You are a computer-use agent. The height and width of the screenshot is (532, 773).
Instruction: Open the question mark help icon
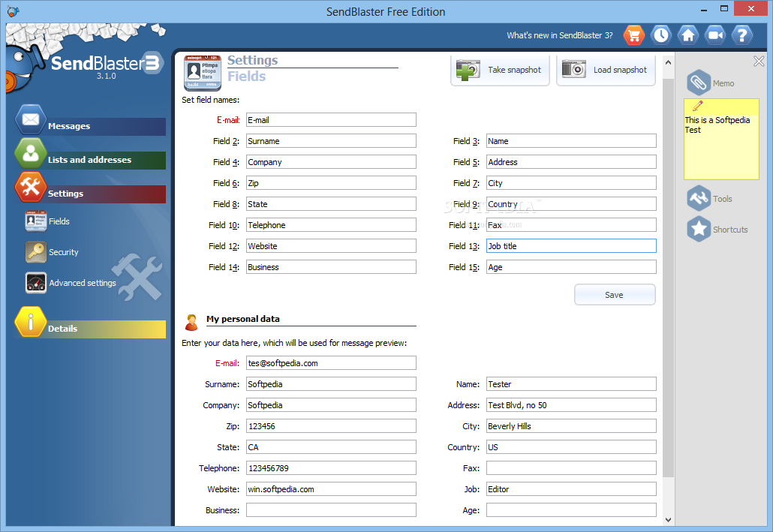[742, 35]
